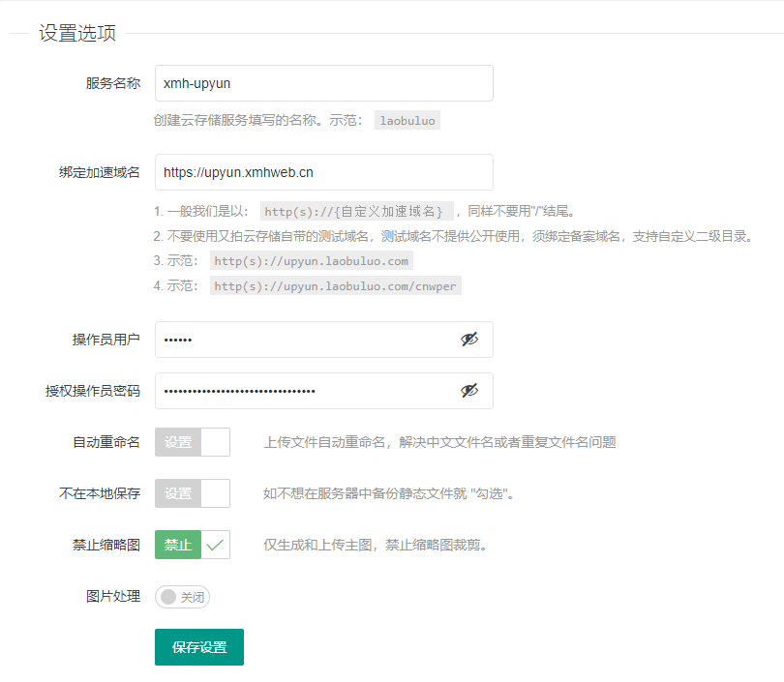Click note 2 about 测试域名 restriction
The width and height of the screenshot is (784, 682).
(x=454, y=236)
